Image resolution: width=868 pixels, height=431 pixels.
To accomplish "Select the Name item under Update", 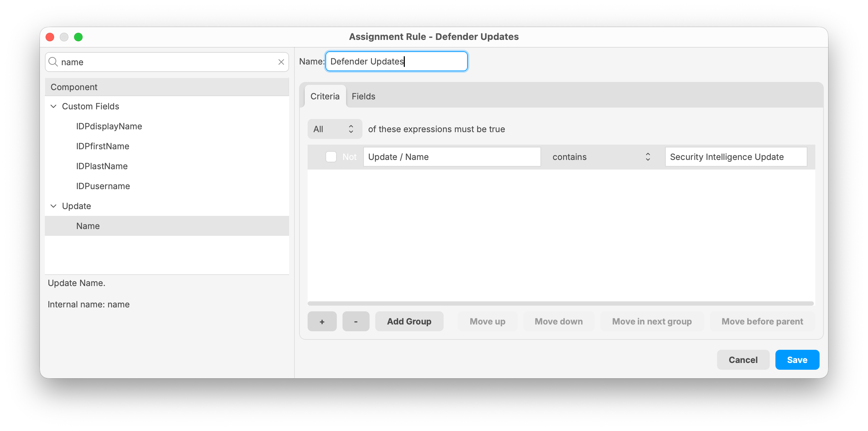I will [x=167, y=226].
